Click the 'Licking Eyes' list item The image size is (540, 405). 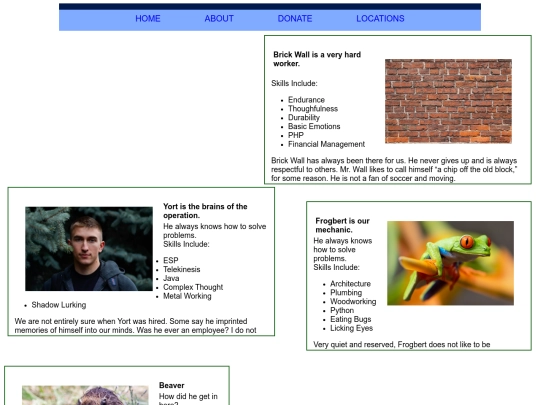click(351, 328)
